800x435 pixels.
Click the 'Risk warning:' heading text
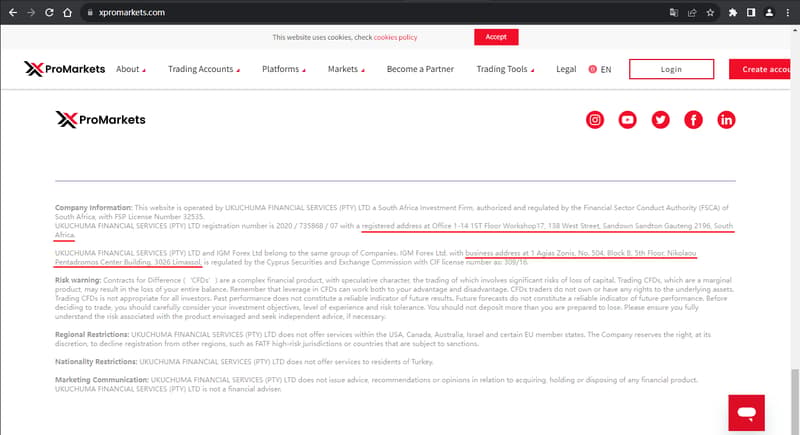click(78, 280)
